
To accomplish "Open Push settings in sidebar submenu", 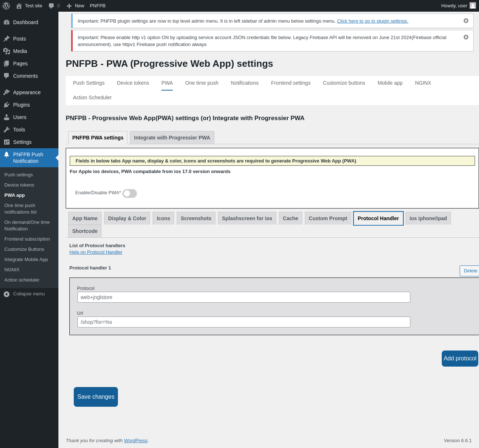I will [29, 175].
